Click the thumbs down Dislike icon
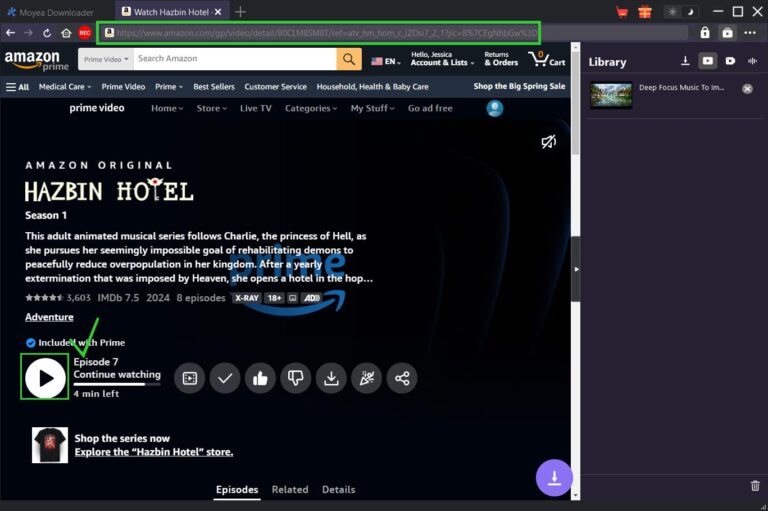 295,377
